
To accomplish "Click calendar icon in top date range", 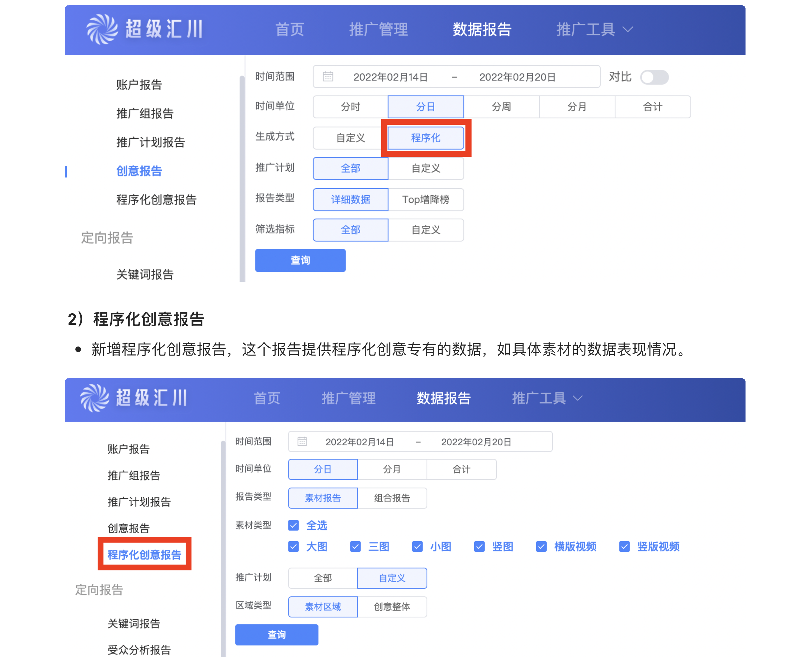I will (327, 77).
